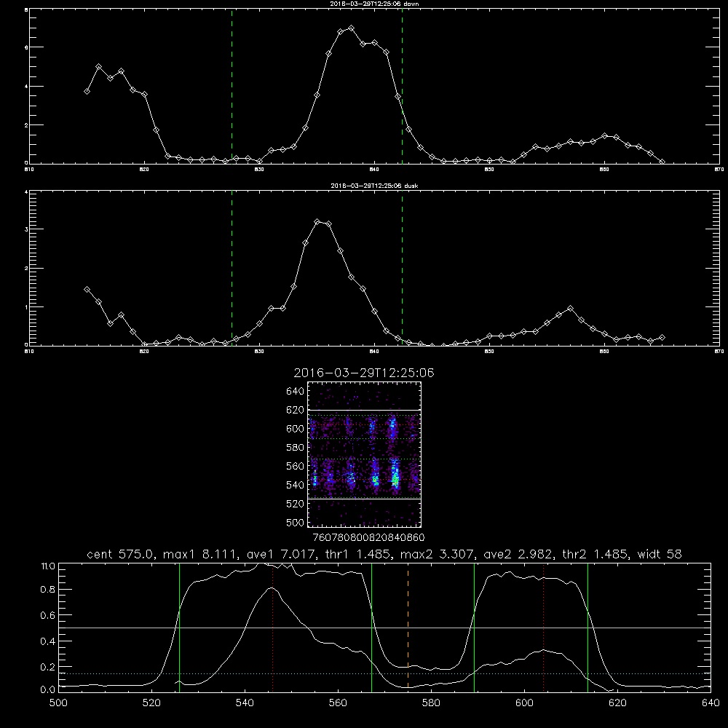Click '540' on the bottom plot x-axis
This screenshot has height=728, width=728.
coord(245,703)
